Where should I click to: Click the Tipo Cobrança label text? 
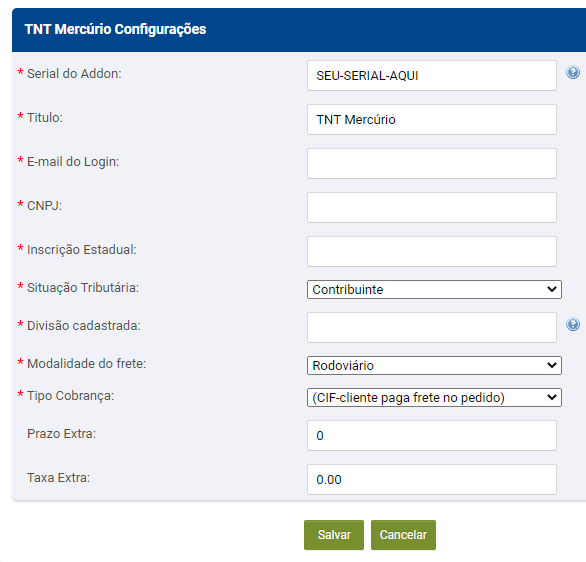[x=70, y=396]
